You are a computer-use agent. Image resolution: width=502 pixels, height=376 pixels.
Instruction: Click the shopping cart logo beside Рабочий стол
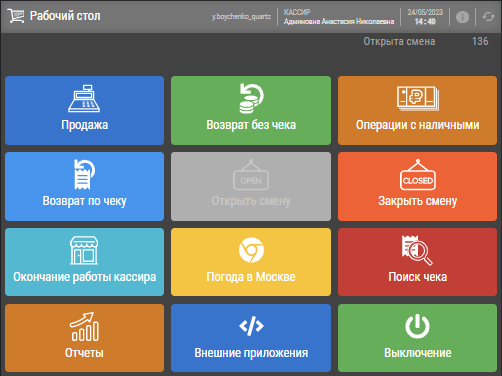16,16
